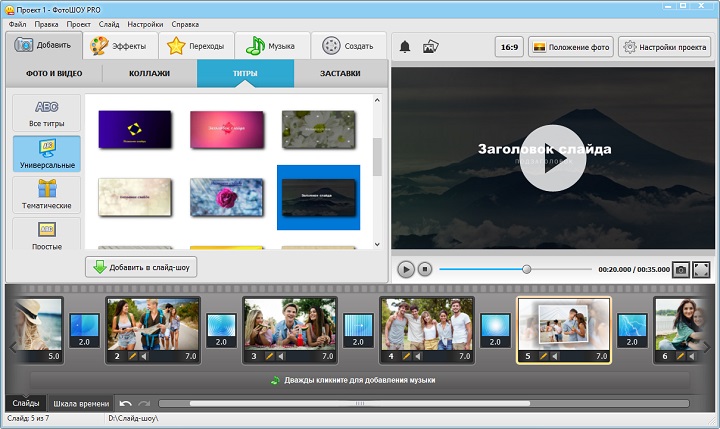The width and height of the screenshot is (720, 429).
Task: Open the Slide menu in the menu bar
Action: [x=110, y=22]
